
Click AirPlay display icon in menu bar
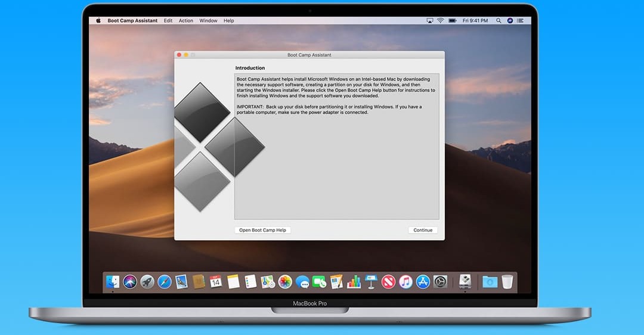[x=429, y=20]
